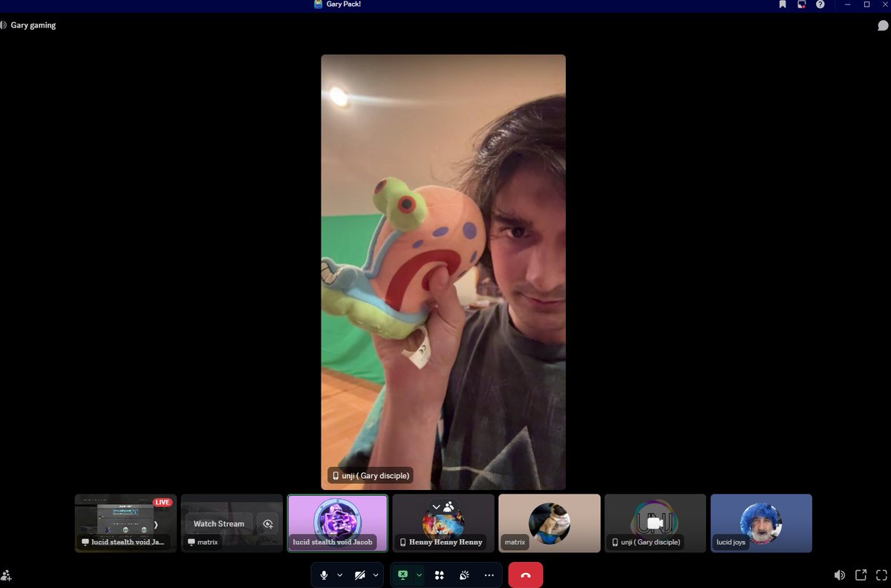The width and height of the screenshot is (891, 588).
Task: Invite people with the add-user icon
Action: (7, 575)
